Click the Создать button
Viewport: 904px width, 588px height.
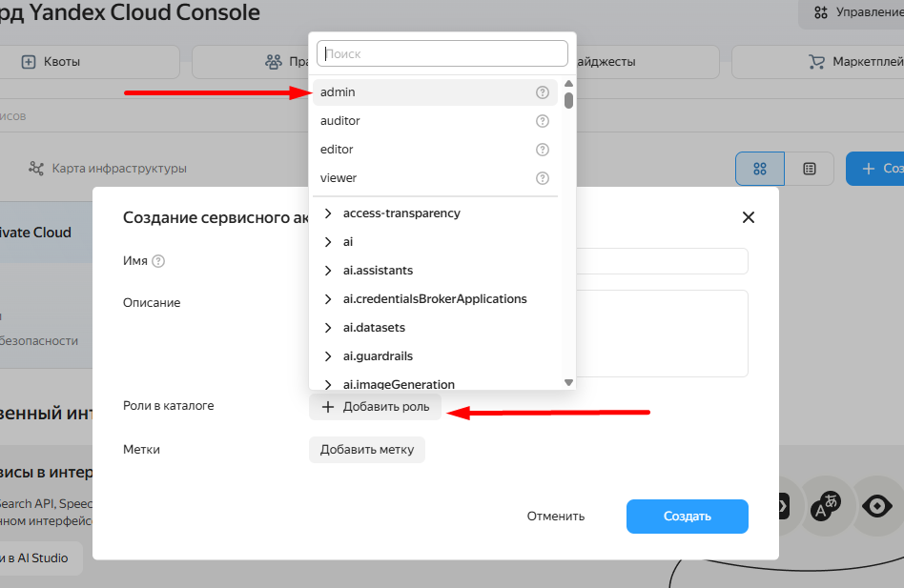[688, 517]
